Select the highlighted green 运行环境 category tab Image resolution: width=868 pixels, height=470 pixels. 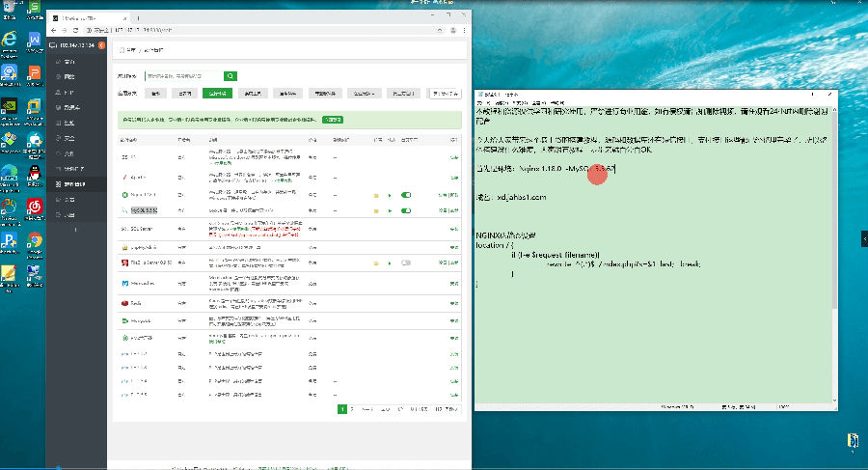pyautogui.click(x=217, y=93)
